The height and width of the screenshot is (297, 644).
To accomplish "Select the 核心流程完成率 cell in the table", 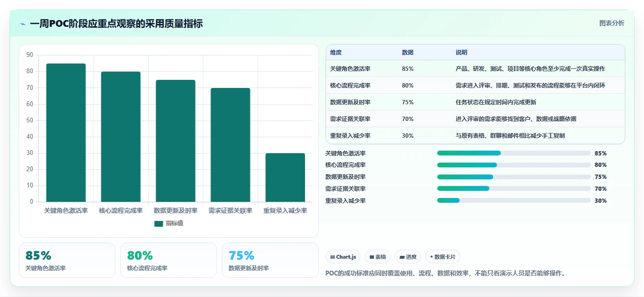I will pyautogui.click(x=350, y=86).
